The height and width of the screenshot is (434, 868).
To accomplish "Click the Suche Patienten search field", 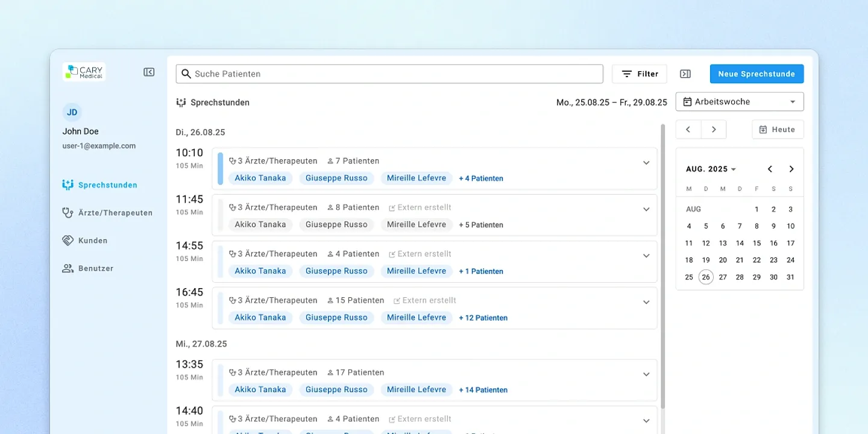I will pos(389,74).
